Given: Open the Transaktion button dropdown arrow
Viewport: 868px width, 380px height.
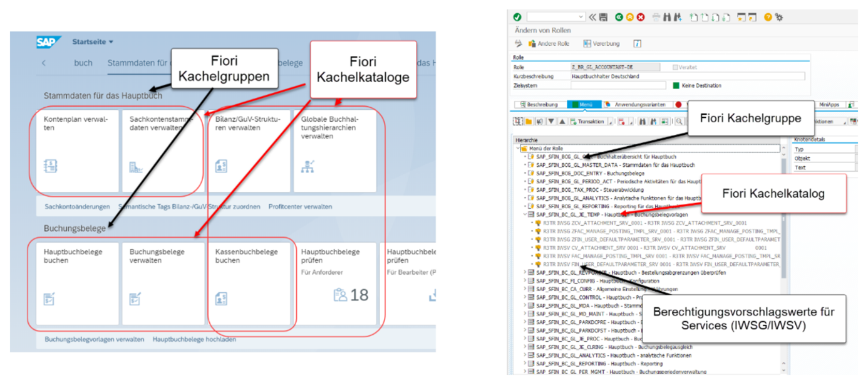Looking at the screenshot, I should click(611, 122).
